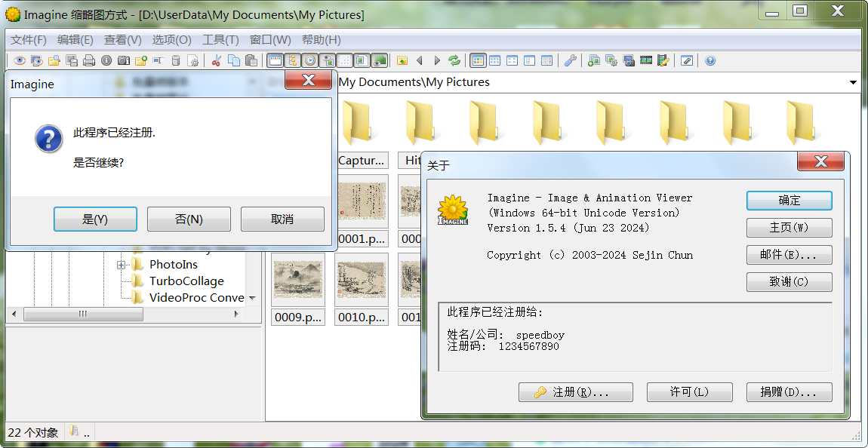This screenshot has height=448, width=868.
Task: Create a new folder with toolbar icon
Action: [141, 60]
